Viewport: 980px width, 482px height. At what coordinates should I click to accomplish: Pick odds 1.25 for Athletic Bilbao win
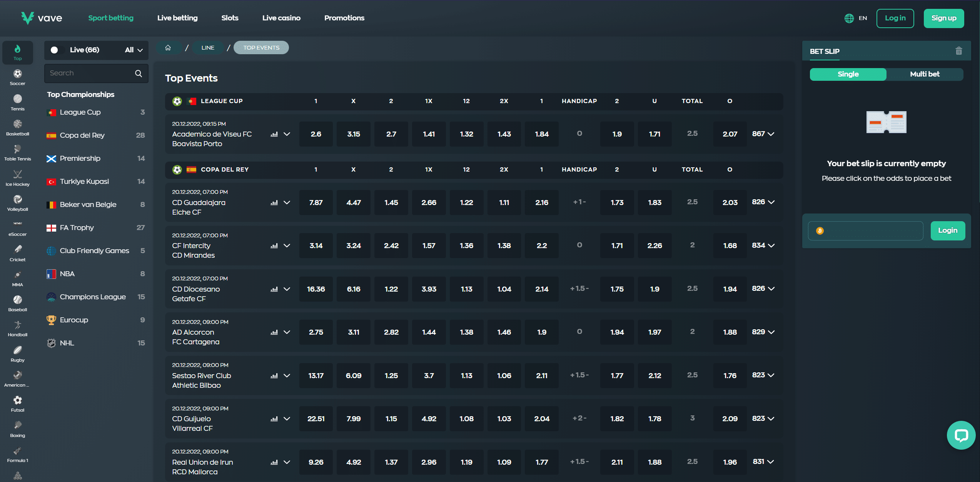[391, 376]
